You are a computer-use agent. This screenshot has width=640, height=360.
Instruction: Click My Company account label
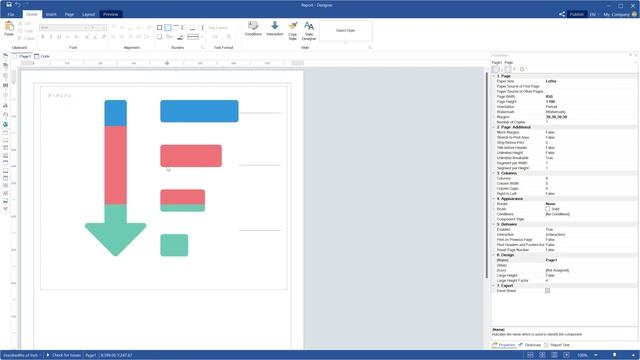click(616, 14)
